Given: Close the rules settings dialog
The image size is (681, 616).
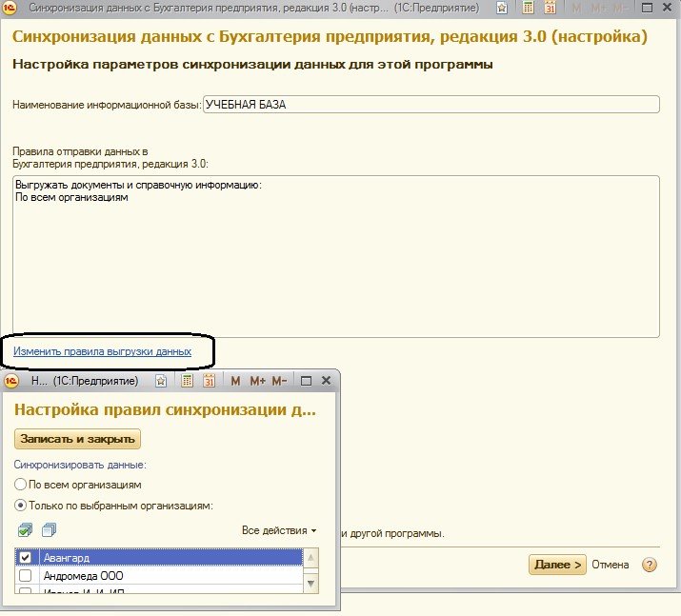Looking at the screenshot, I should (326, 381).
